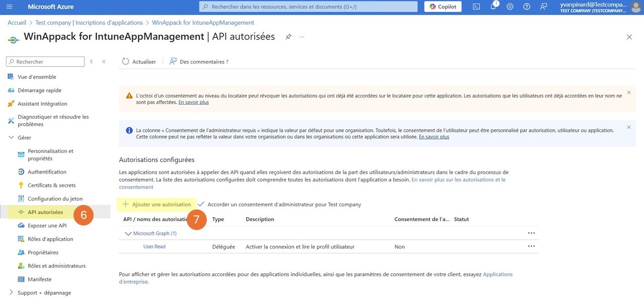Launch Cloud Shell from the top bar
This screenshot has height=305, width=644.
475,7
